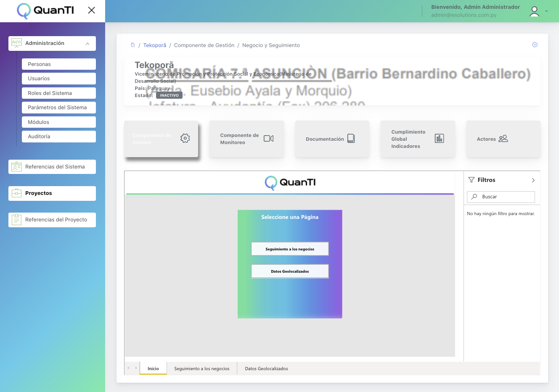The image size is (559, 392).
Task: Open Parámetros del Sistema
Action: click(x=59, y=108)
